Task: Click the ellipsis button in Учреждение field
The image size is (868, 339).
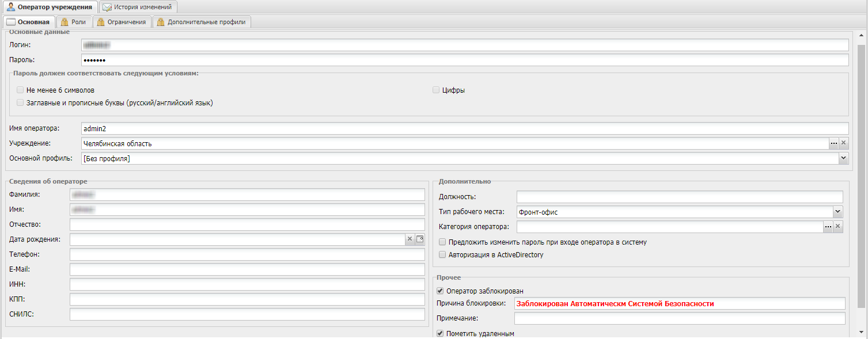Action: pos(833,143)
